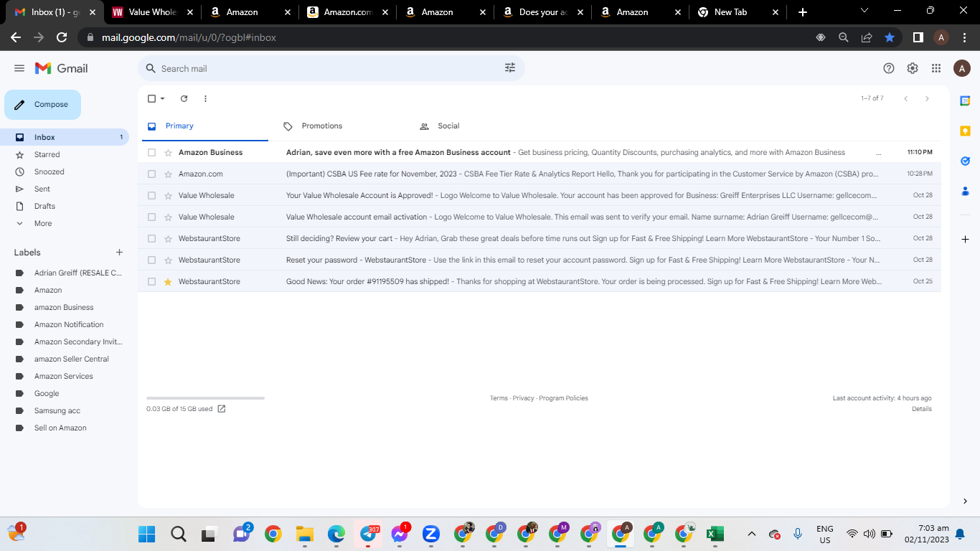The height and width of the screenshot is (551, 980).
Task: Click the Compose button
Action: click(x=42, y=105)
